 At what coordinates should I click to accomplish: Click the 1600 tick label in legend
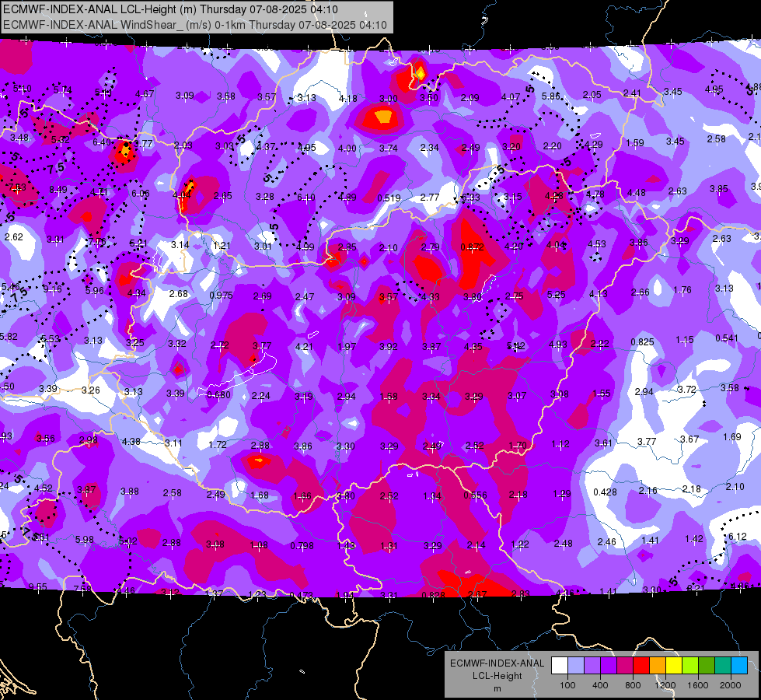[698, 685]
